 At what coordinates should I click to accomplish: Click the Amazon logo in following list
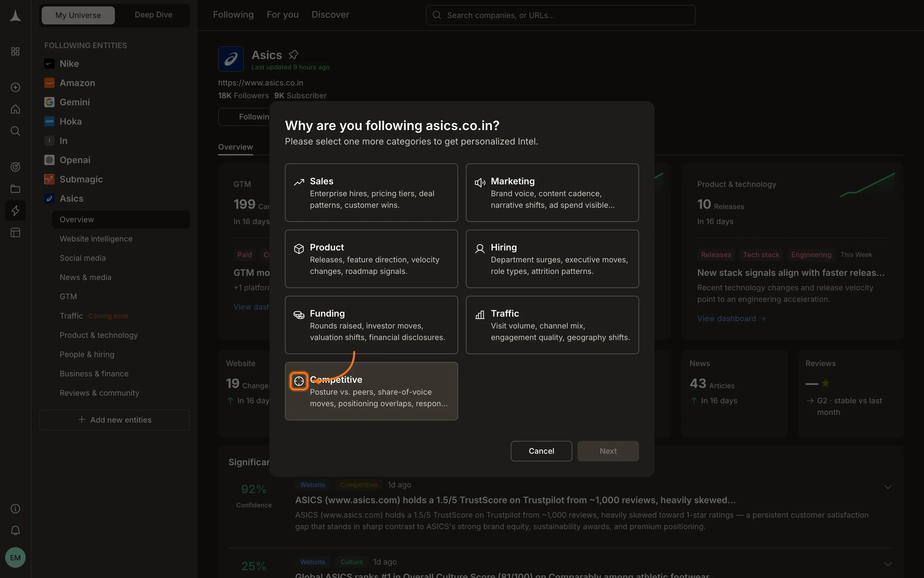pos(49,83)
